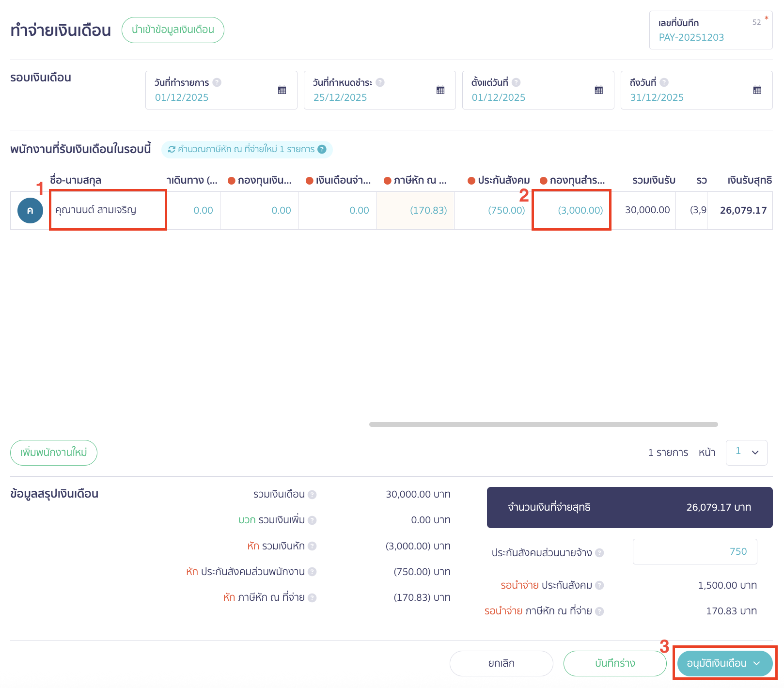The image size is (784, 688).
Task: Open calendar icon for ถึงวันที่
Action: point(757,90)
